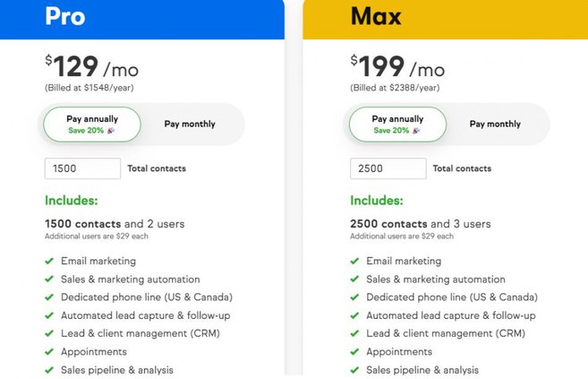Click Max's Lead & client management checkmark
This screenshot has width=588, height=379.
click(354, 333)
